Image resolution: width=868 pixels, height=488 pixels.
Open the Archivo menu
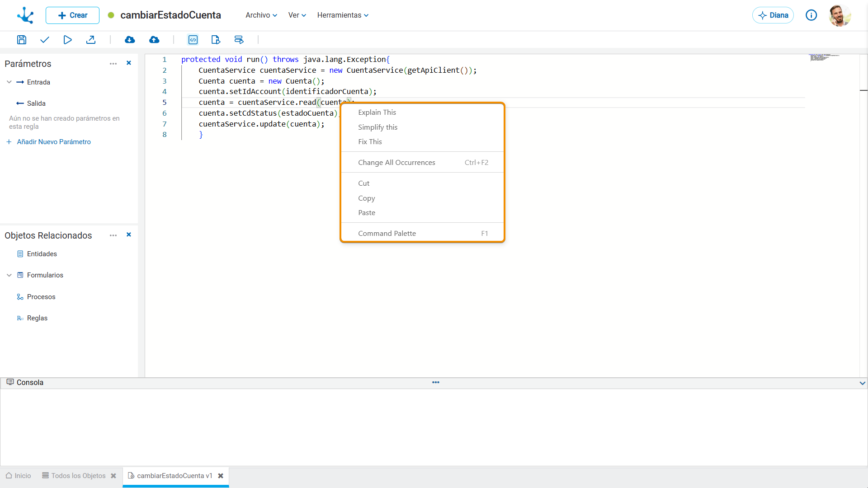(x=261, y=15)
